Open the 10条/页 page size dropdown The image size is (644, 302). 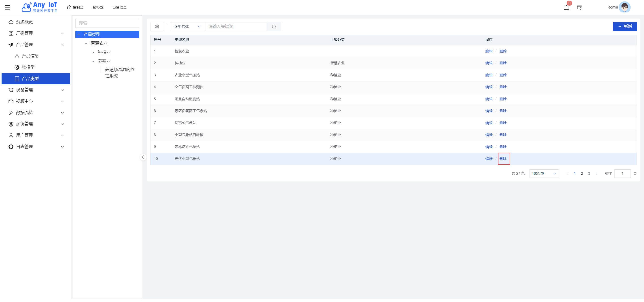pyautogui.click(x=544, y=174)
